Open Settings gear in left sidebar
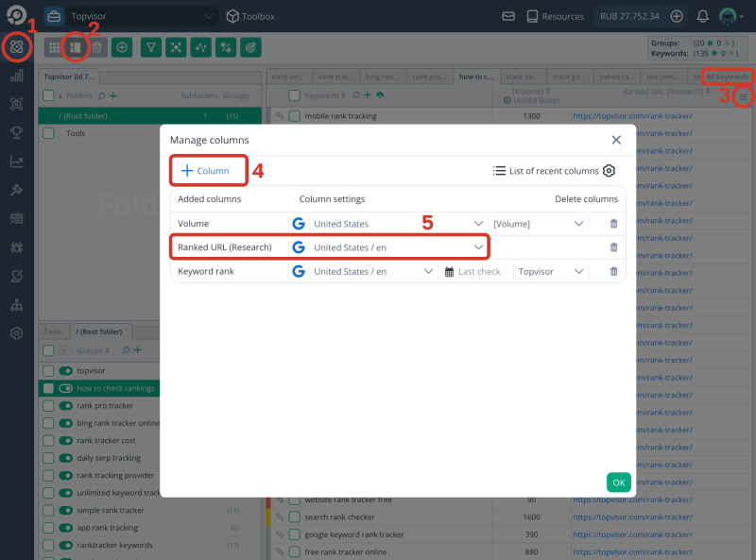Image resolution: width=756 pixels, height=560 pixels. coord(16,333)
